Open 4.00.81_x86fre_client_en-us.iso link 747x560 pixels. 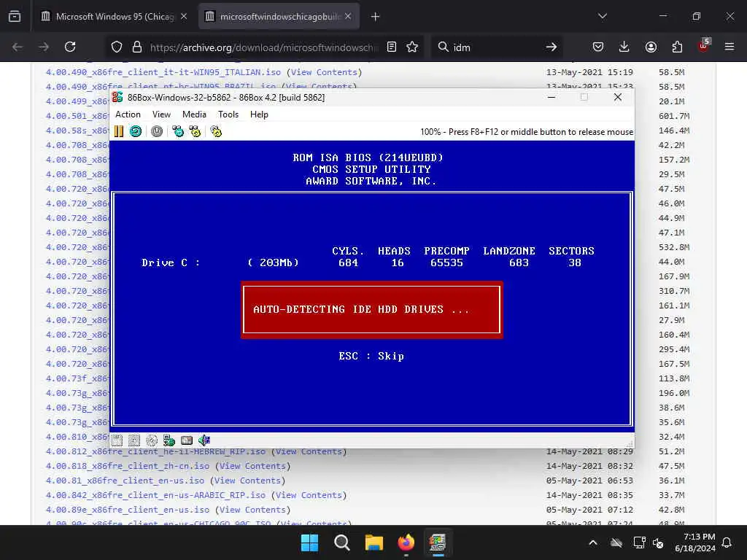[125, 481]
